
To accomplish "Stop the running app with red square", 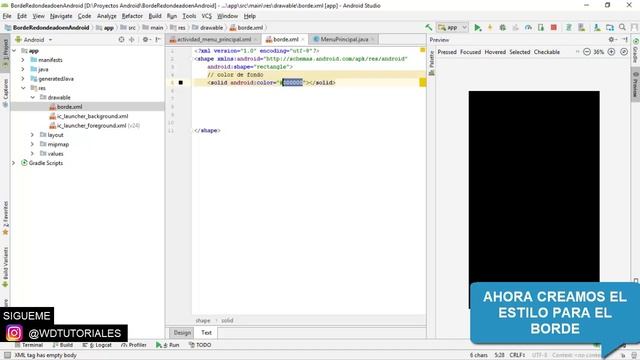I will coord(553,27).
